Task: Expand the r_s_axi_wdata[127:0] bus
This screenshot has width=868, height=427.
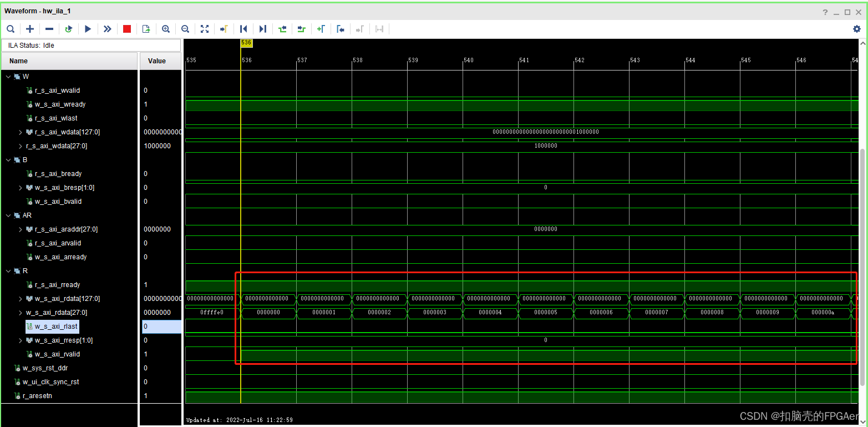Action: point(20,132)
